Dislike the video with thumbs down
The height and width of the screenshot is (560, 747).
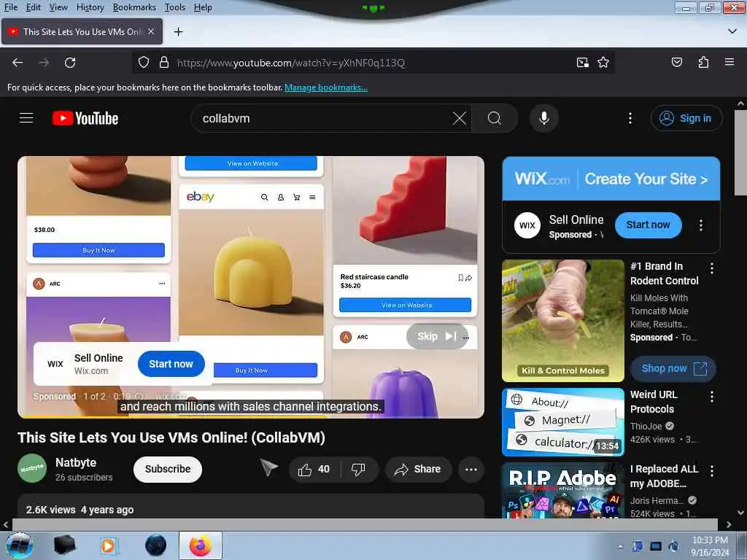358,470
